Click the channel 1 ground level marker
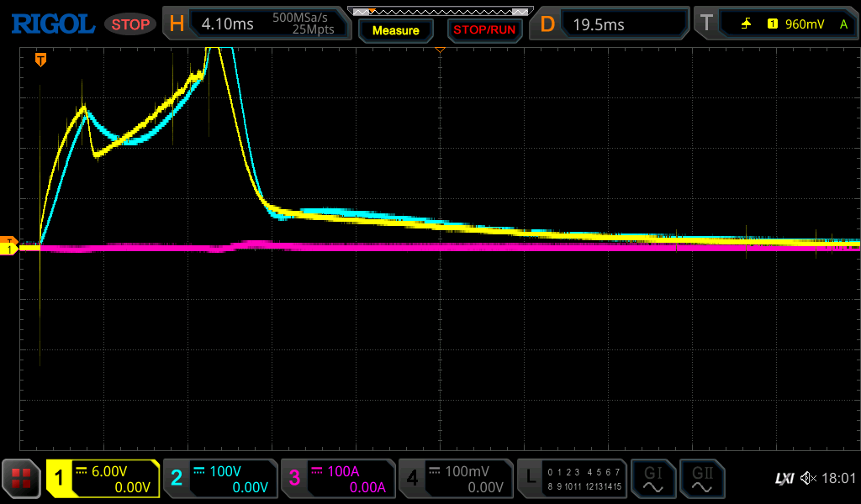The width and height of the screenshot is (861, 504). [x=9, y=249]
